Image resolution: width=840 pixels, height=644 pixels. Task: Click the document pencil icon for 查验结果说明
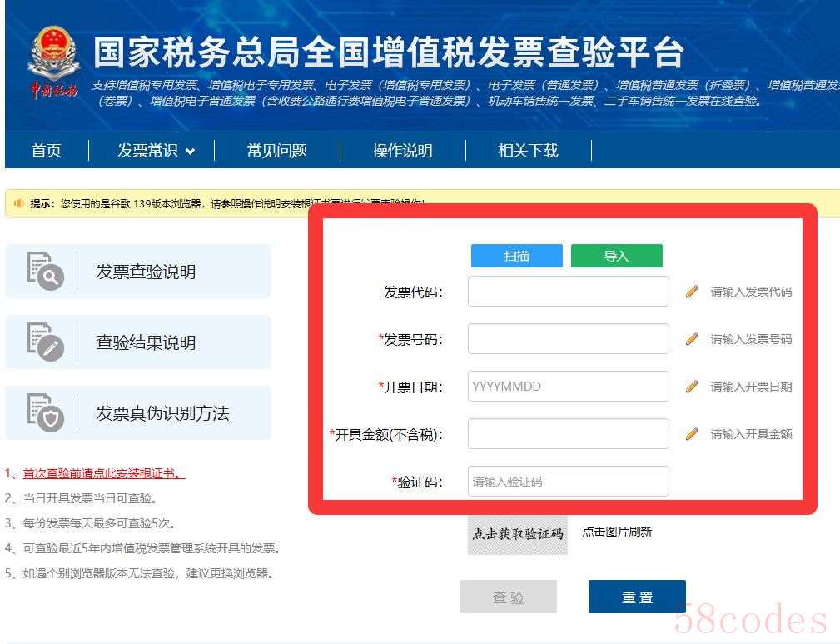[x=46, y=342]
